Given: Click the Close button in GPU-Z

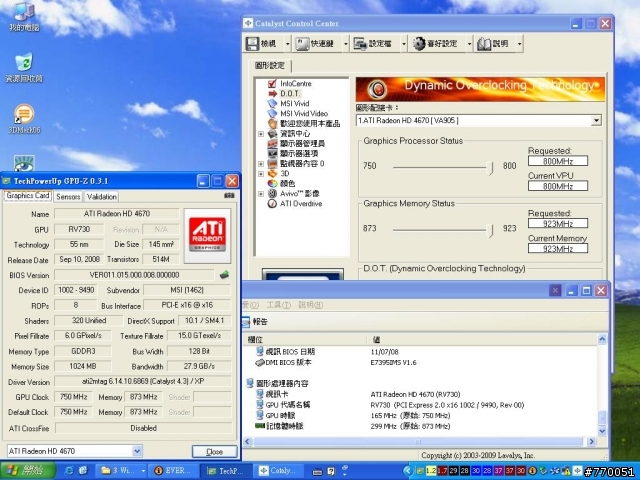Looking at the screenshot, I should pos(214,451).
